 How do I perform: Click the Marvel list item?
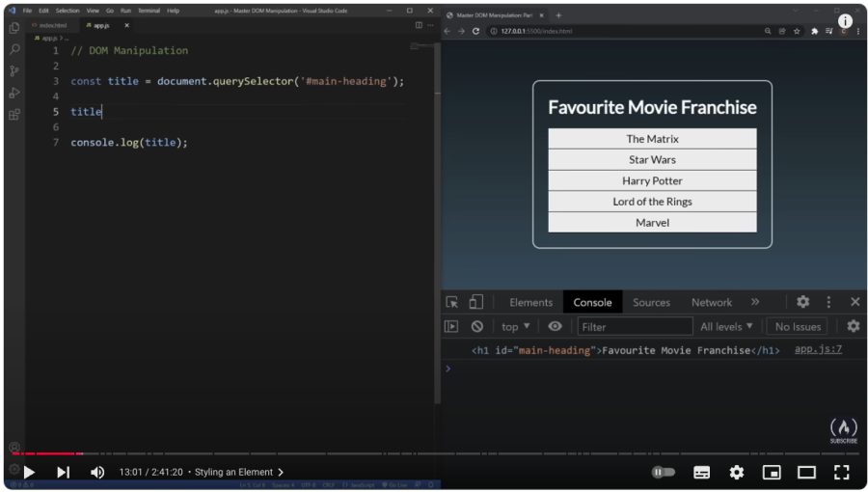pyautogui.click(x=652, y=223)
